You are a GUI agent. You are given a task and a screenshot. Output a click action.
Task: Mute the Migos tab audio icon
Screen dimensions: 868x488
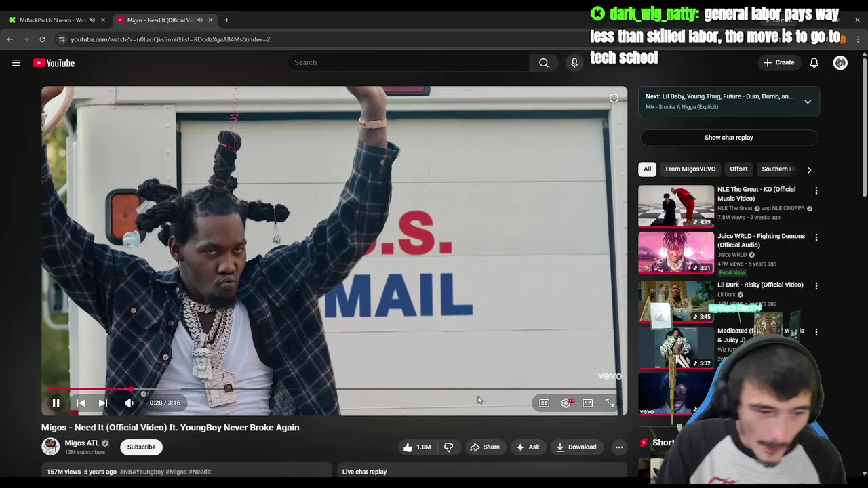coord(199,20)
